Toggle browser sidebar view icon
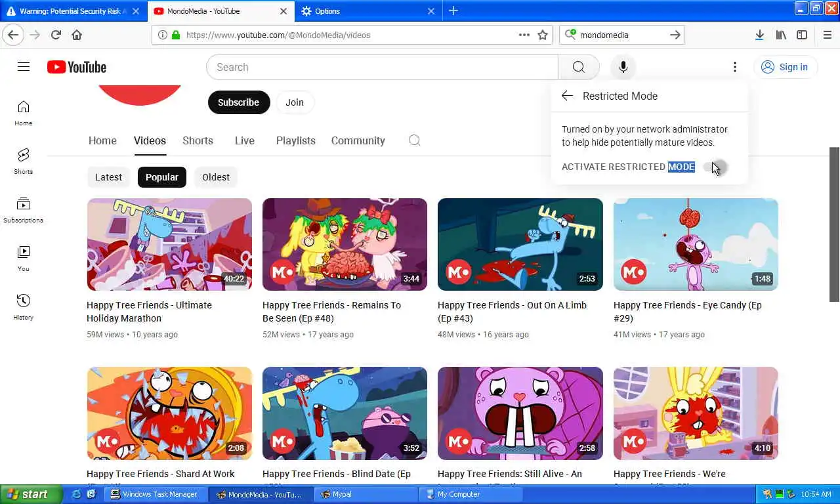 802,35
